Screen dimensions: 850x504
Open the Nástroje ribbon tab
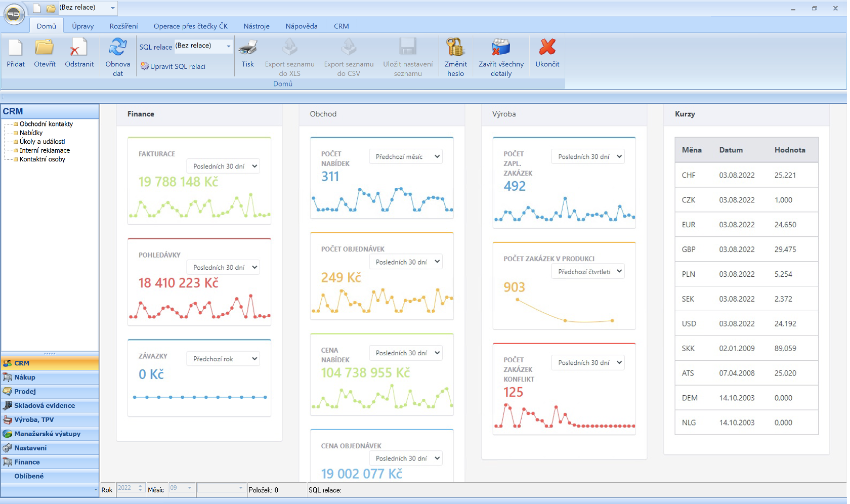(257, 26)
